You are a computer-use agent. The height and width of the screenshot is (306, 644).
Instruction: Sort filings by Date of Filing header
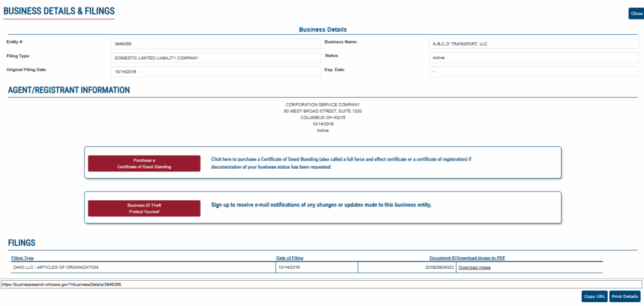click(x=290, y=258)
